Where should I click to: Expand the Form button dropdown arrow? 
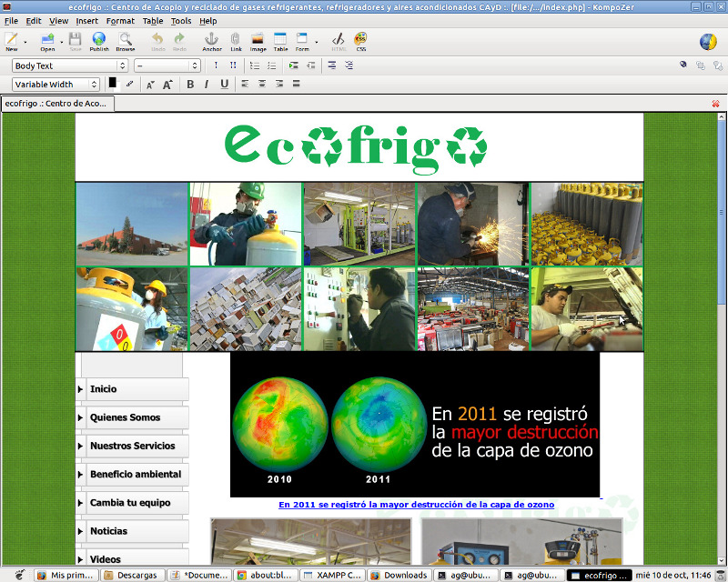click(316, 42)
